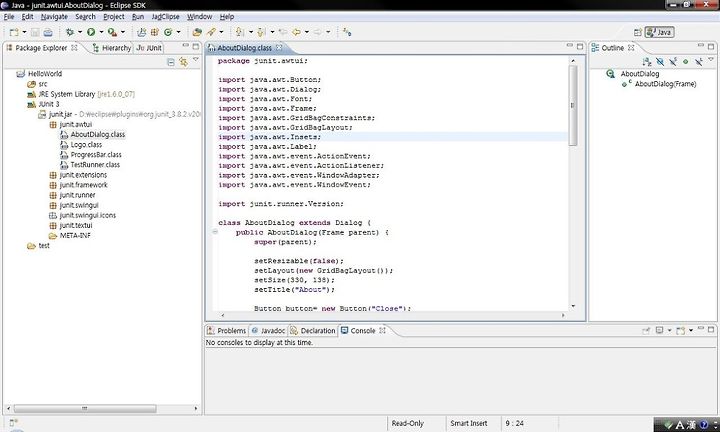Close the AboutDialog.class editor tab
Viewport: 720px width, 432px height.
coord(279,47)
